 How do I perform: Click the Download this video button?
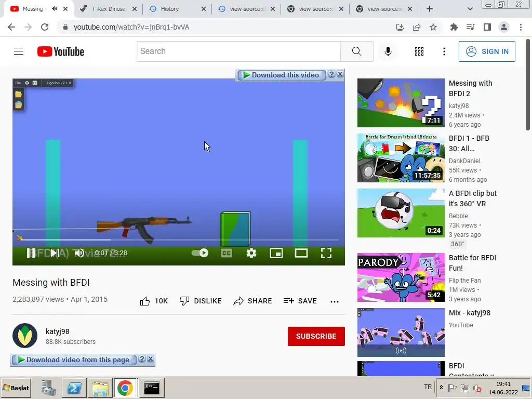(x=281, y=75)
